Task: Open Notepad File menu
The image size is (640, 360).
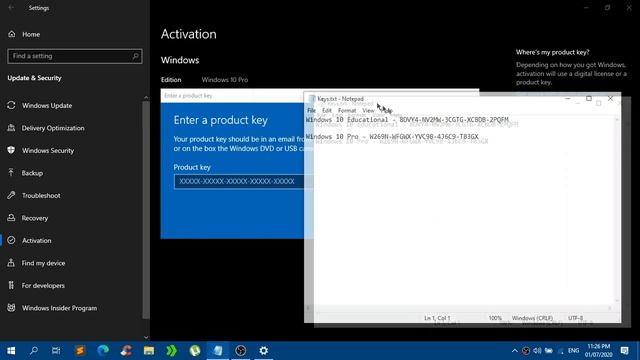Action: tap(311, 110)
